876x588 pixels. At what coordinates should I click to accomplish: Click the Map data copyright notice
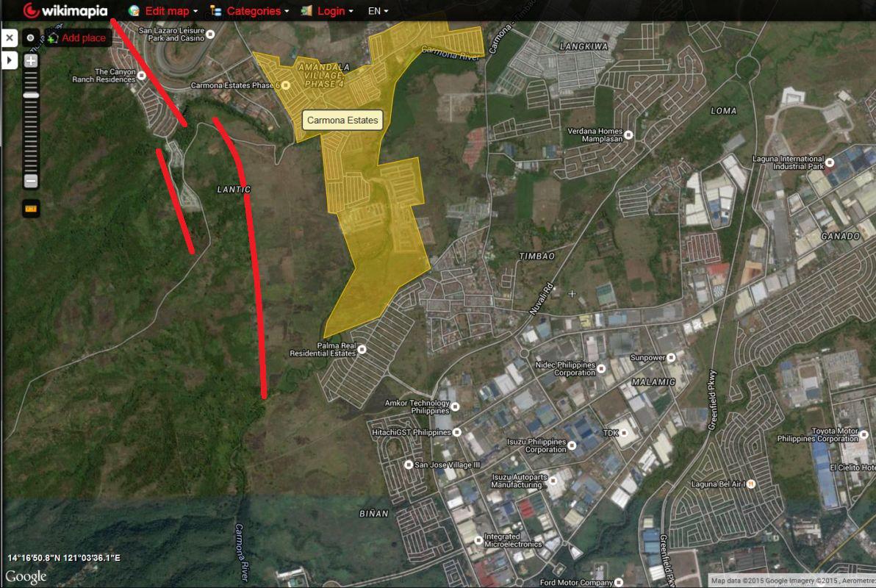[x=792, y=581]
